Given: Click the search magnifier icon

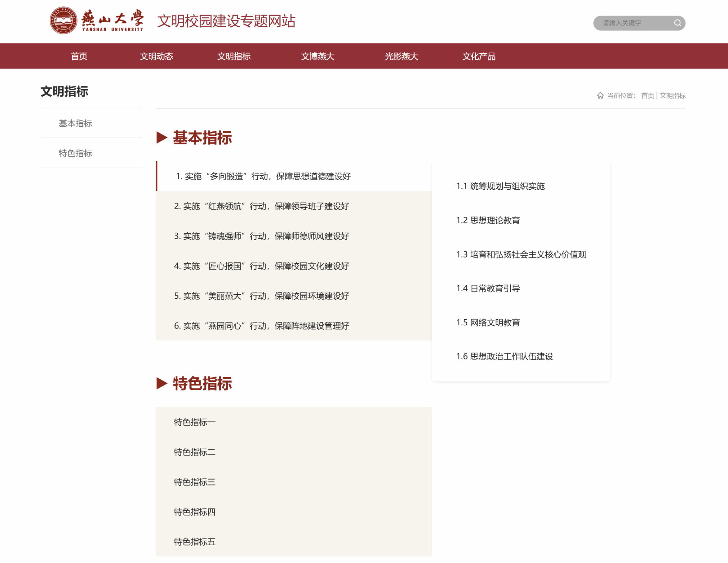Looking at the screenshot, I should (x=677, y=23).
